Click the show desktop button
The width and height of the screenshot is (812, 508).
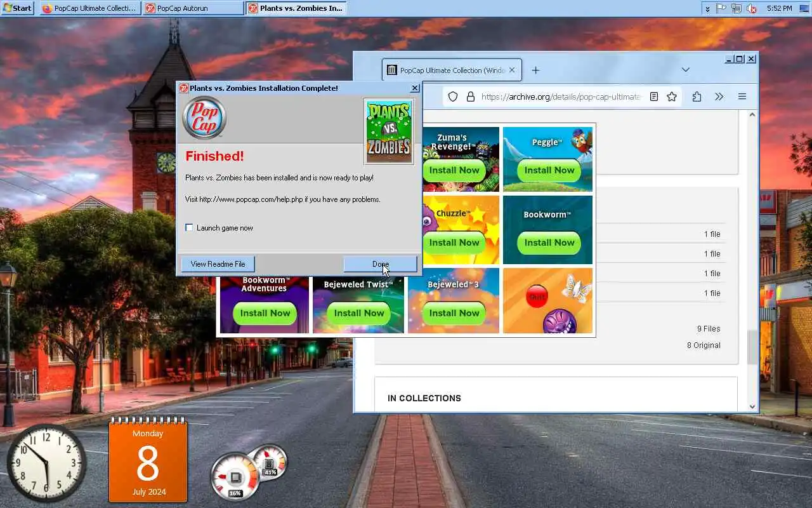point(806,8)
